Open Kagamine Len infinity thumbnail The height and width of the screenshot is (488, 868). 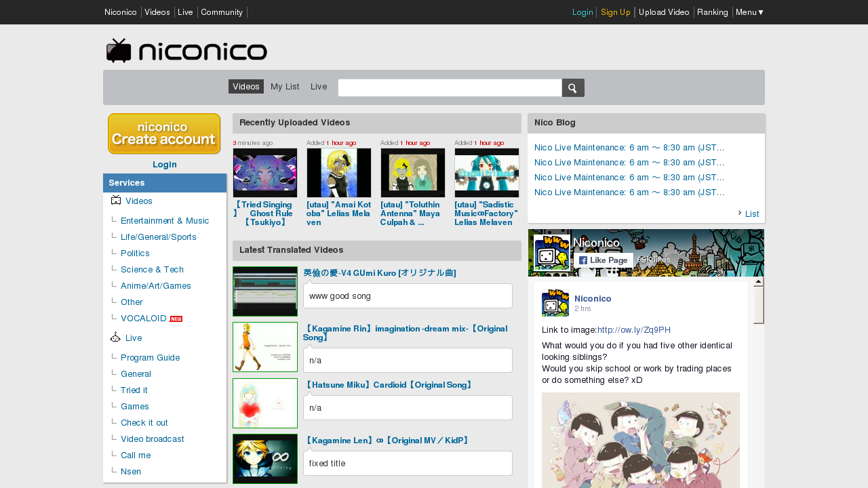(265, 459)
